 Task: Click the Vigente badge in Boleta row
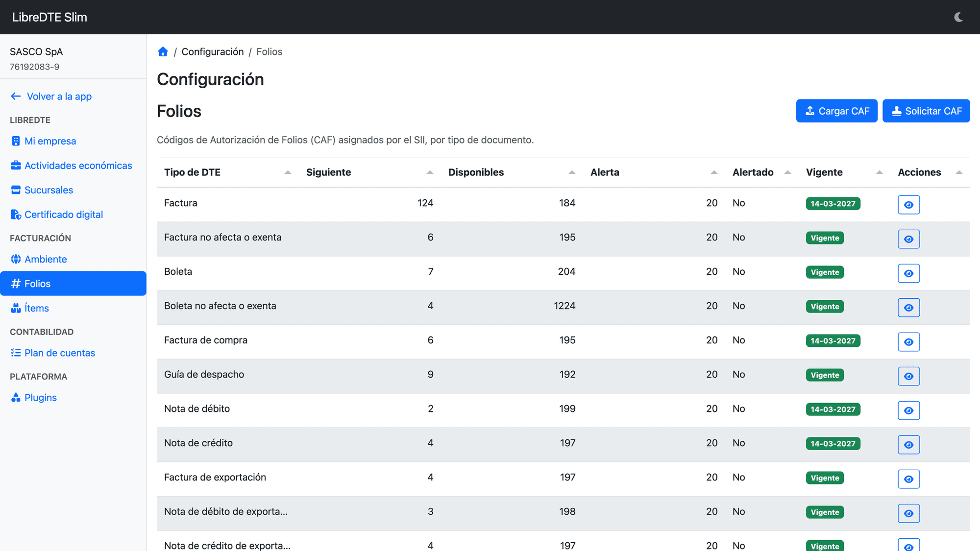point(825,272)
